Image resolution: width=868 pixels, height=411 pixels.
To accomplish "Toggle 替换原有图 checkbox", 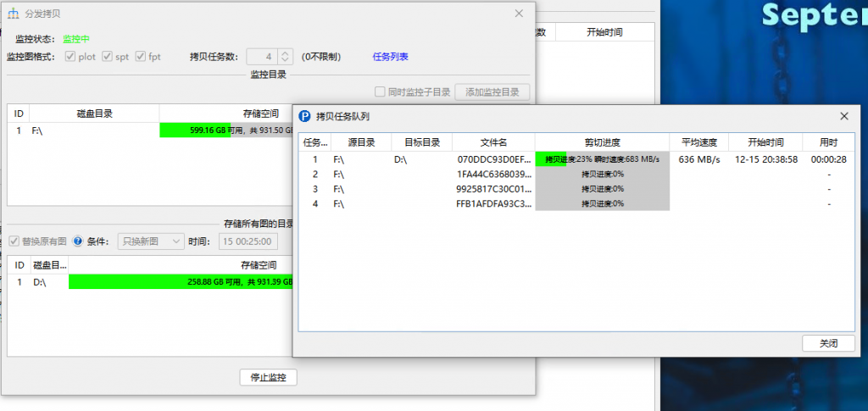I will [x=14, y=242].
